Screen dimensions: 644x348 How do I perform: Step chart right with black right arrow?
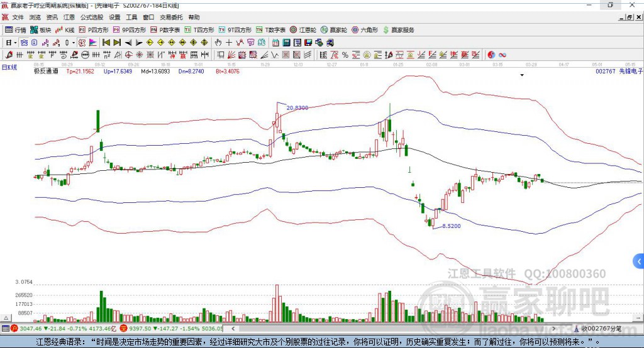click(x=139, y=43)
